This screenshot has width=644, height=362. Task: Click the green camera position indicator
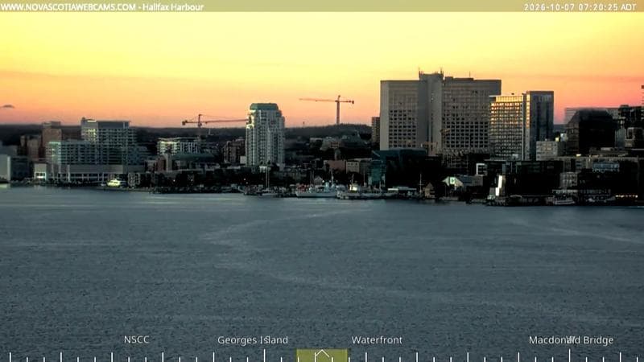point(322,356)
